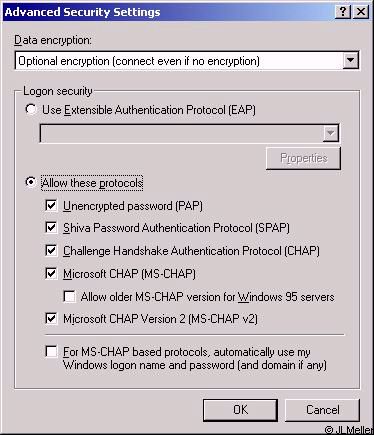Screen dimensions: 374x435
Task: Click the Microsoft CHAP Version 2 label
Action: [160, 319]
